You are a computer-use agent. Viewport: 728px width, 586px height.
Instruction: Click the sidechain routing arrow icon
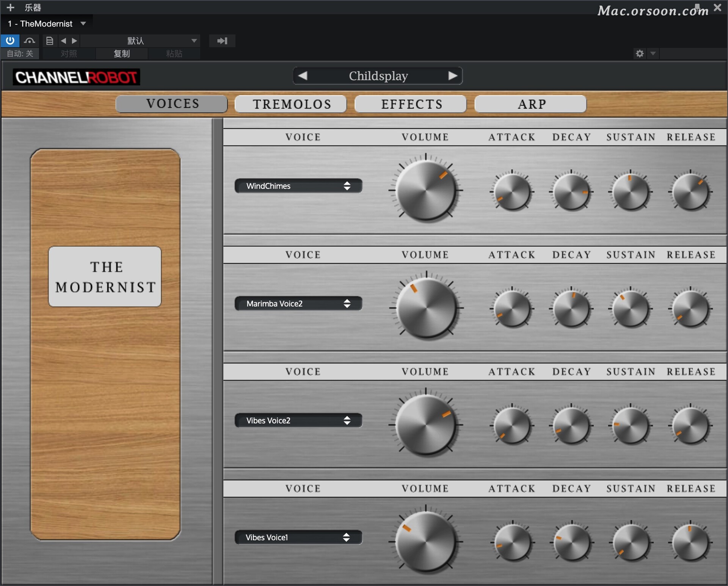(x=222, y=41)
